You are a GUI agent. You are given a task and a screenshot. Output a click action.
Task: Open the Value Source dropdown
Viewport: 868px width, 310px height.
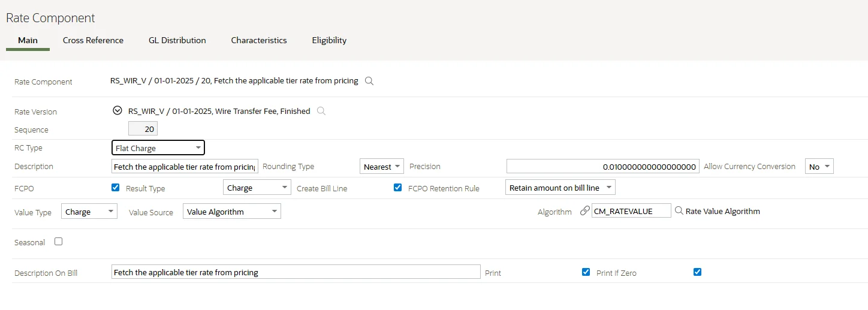(231, 212)
